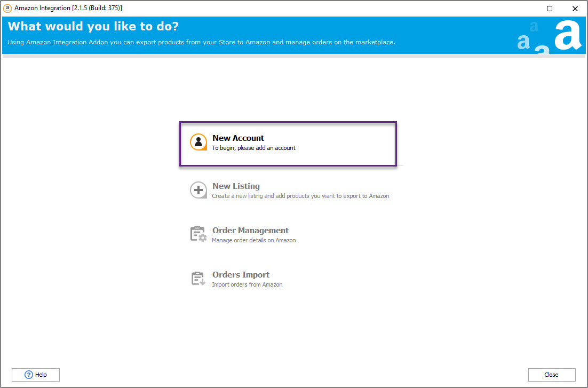
Task: Click the Amazon Integration title bar icon
Action: tap(7, 8)
